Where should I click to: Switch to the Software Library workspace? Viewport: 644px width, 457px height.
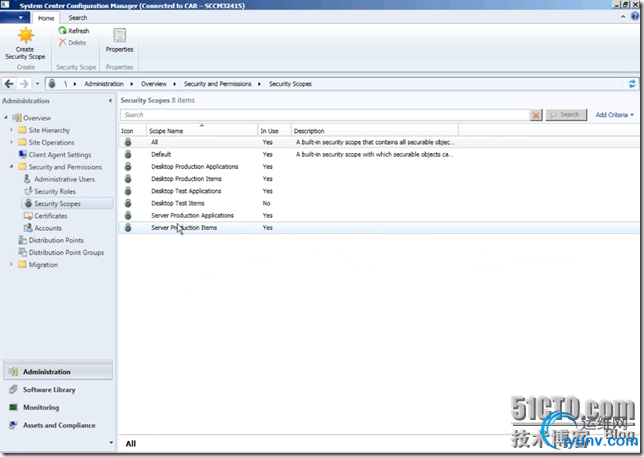click(x=58, y=390)
